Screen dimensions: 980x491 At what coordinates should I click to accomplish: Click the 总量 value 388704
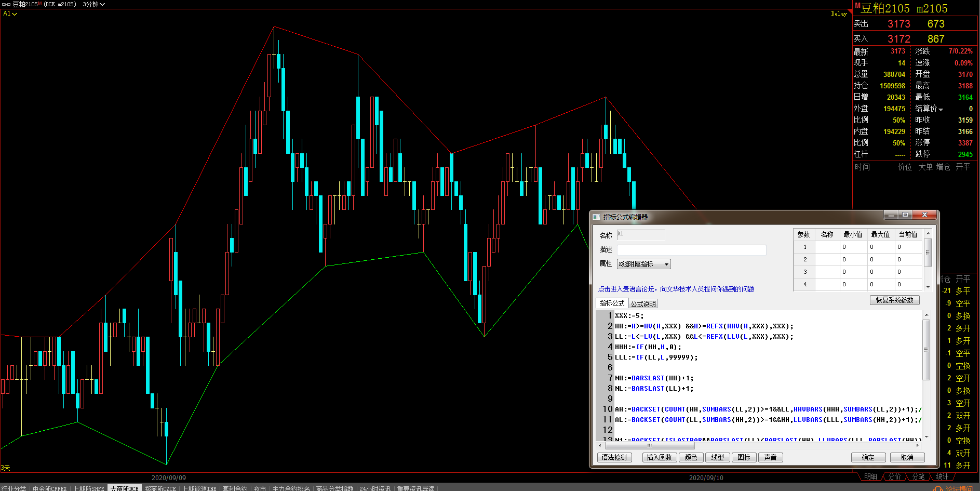[894, 74]
